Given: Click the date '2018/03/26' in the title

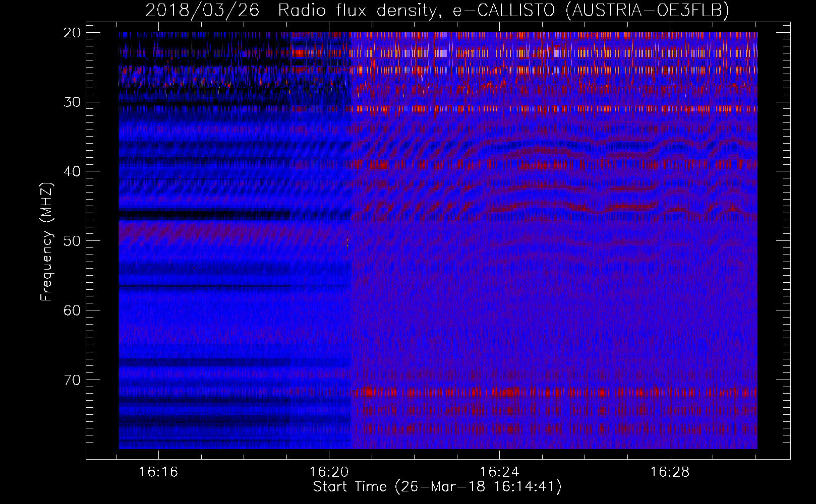Looking at the screenshot, I should [202, 11].
